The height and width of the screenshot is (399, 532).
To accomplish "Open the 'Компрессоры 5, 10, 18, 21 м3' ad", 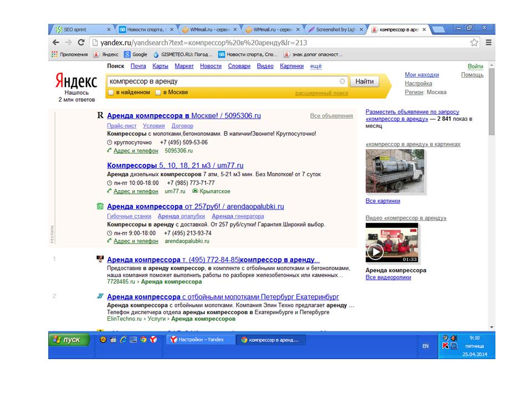I will (x=175, y=166).
